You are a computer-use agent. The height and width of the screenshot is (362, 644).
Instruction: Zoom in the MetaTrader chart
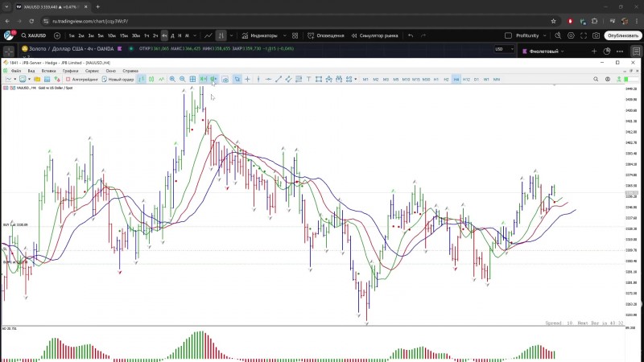(172, 79)
